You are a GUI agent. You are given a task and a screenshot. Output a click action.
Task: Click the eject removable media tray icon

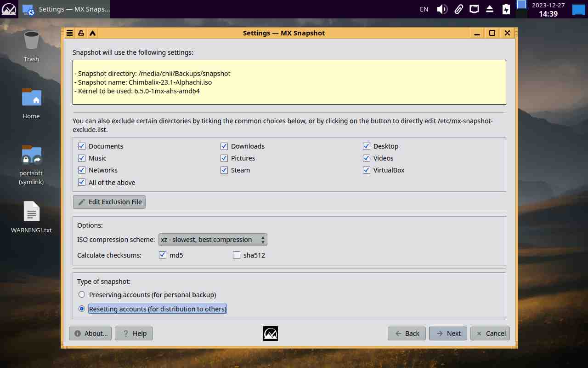[490, 9]
